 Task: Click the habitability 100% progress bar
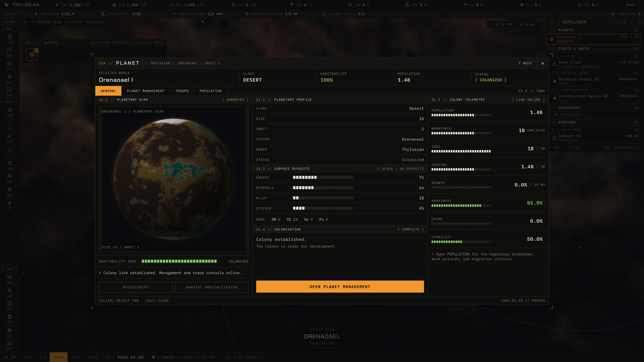click(x=179, y=261)
